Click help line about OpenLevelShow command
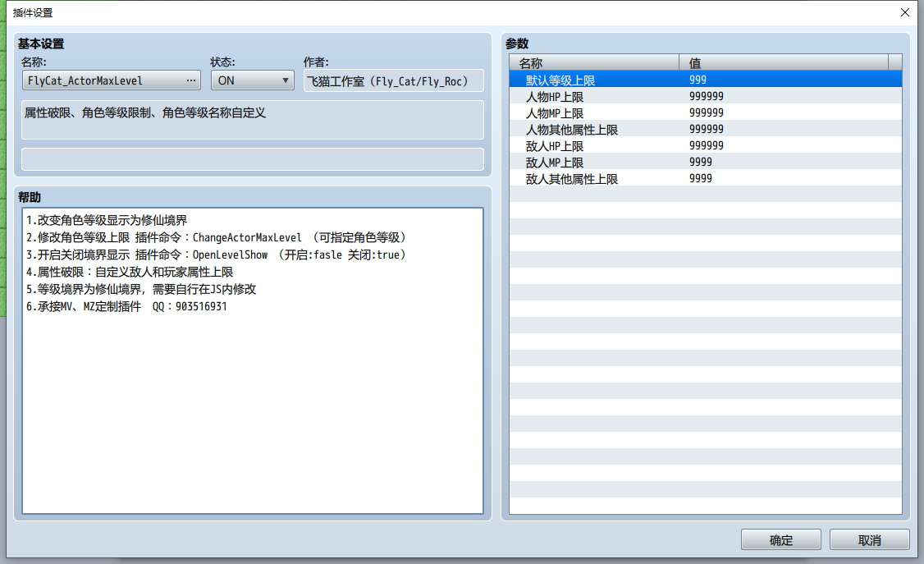924x564 pixels. [x=217, y=254]
